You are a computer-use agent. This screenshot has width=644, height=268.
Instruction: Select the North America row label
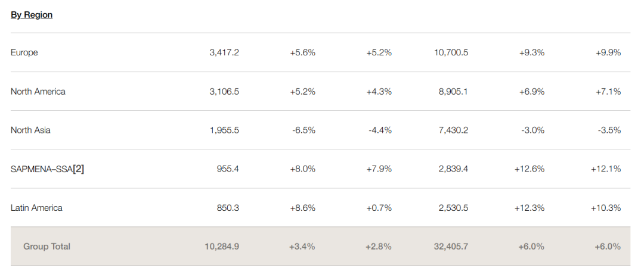coord(38,92)
